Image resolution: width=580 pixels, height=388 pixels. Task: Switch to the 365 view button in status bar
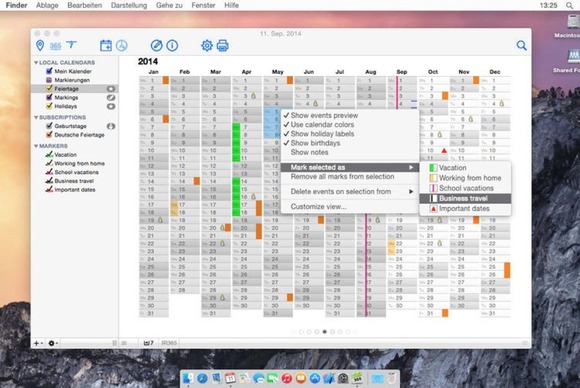pos(169,343)
